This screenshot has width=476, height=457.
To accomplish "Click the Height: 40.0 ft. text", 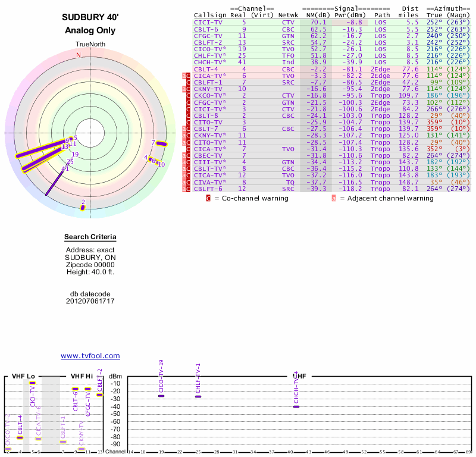I will [90, 272].
